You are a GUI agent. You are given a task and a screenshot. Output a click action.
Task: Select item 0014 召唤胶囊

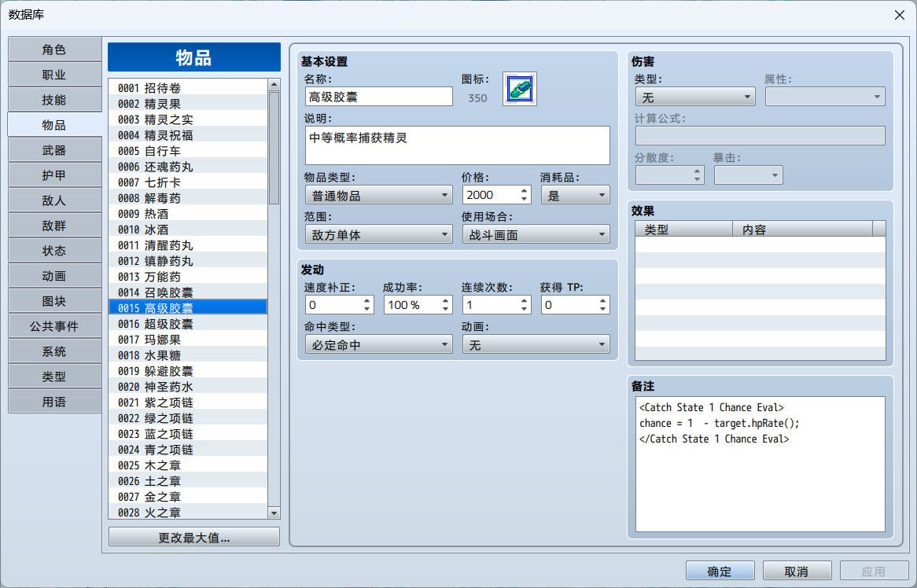tap(188, 292)
